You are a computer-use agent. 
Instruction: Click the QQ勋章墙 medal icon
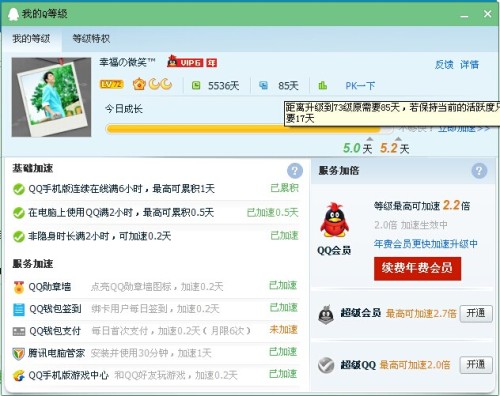click(x=19, y=287)
